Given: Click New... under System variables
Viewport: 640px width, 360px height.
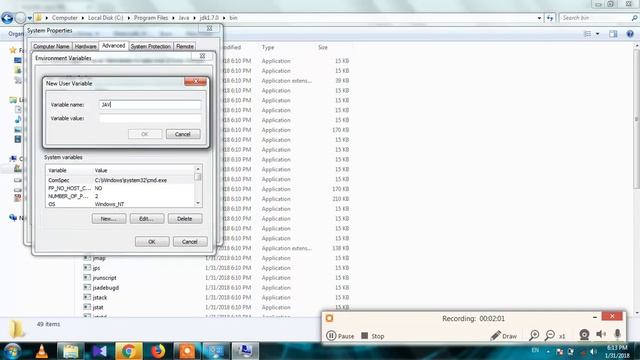Looking at the screenshot, I should click(109, 219).
